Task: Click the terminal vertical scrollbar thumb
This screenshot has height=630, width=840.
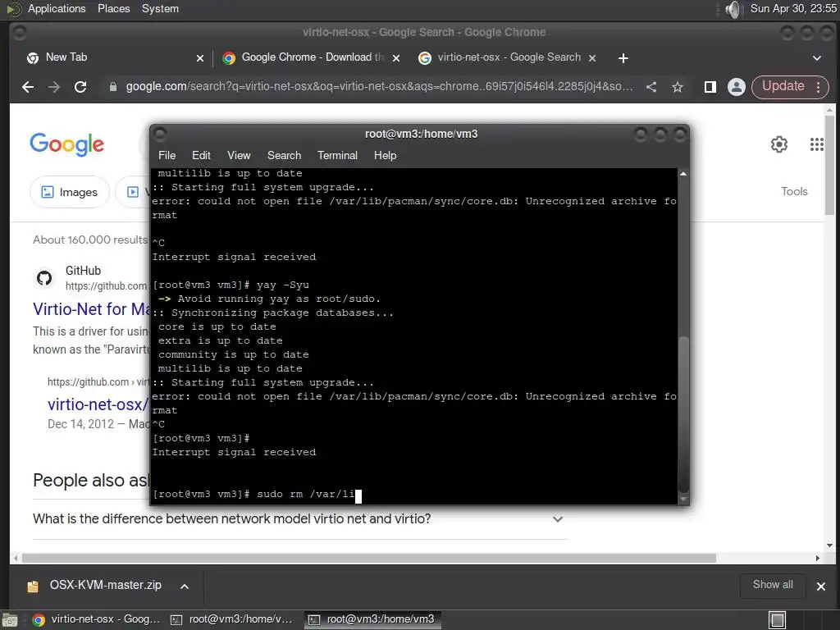Action: click(683, 413)
